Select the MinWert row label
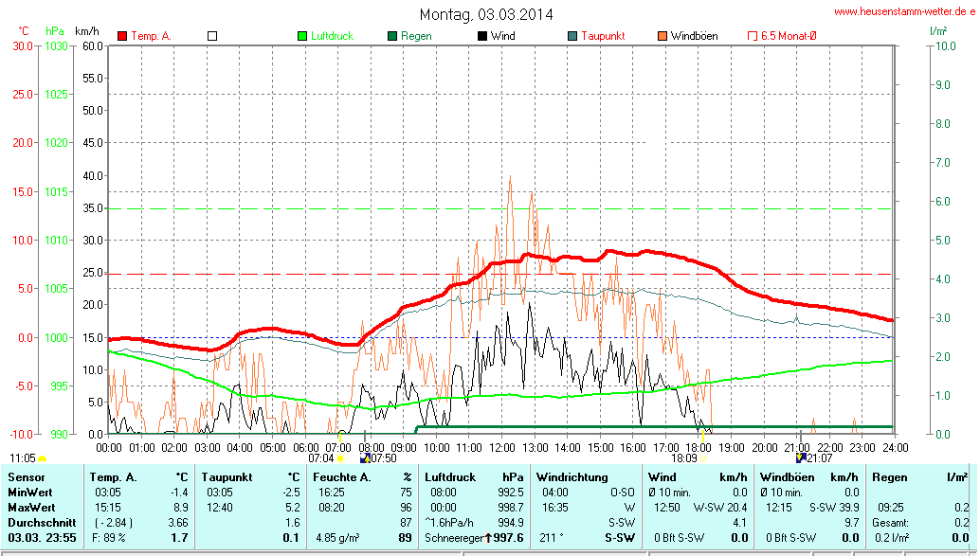 (30, 493)
